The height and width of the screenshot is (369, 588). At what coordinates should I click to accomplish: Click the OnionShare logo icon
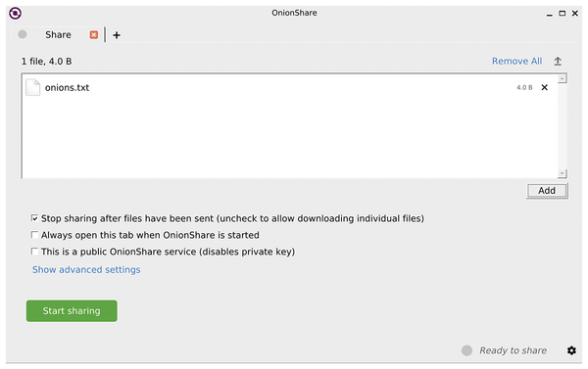(x=15, y=13)
